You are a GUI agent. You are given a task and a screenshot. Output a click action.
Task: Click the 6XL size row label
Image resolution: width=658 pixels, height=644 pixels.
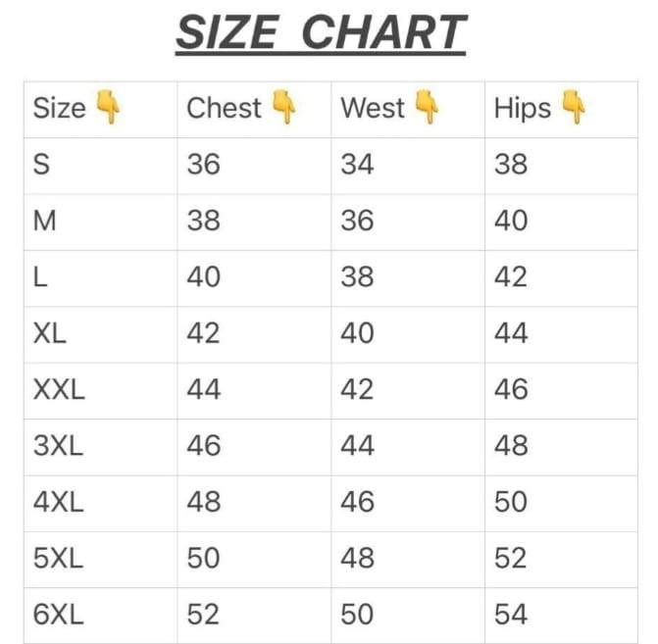[x=58, y=615]
